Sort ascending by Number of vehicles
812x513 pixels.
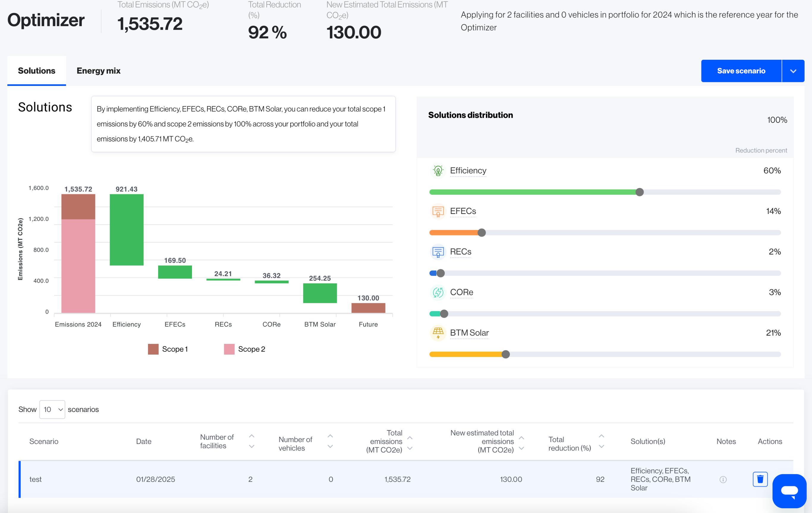point(330,436)
